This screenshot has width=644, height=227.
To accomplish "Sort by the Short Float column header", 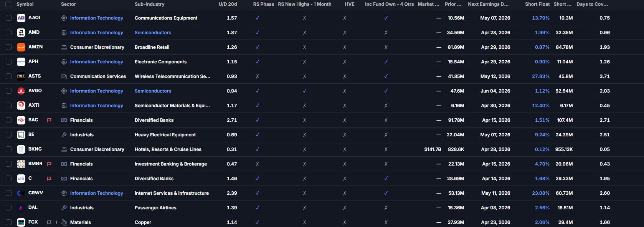I will tap(537, 4).
